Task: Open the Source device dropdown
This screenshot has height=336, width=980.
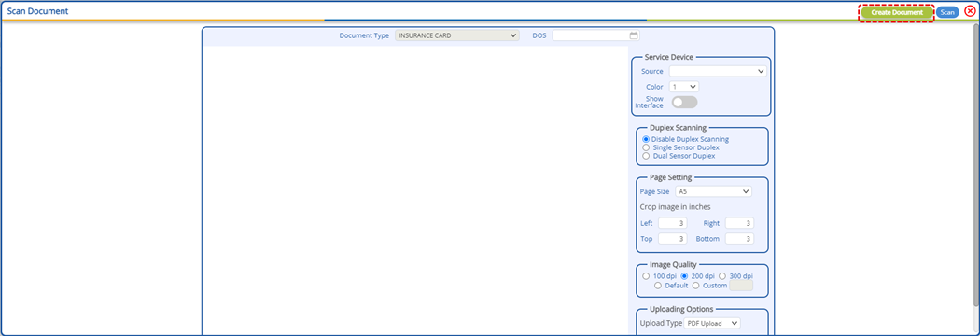Action: point(718,71)
